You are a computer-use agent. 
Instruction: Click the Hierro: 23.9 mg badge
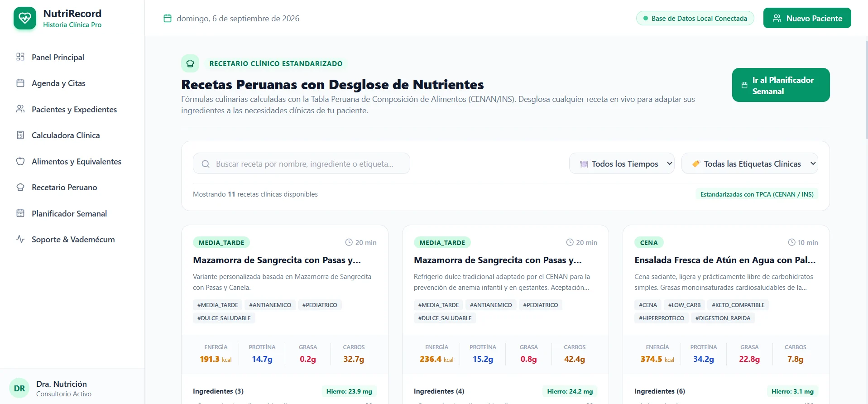coord(349,391)
